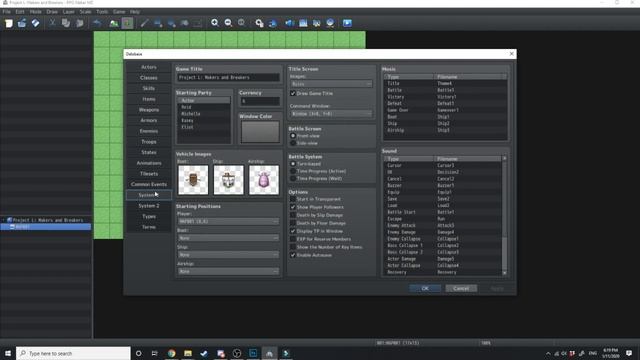
Task: Click the OK button in Database
Action: pos(425,289)
